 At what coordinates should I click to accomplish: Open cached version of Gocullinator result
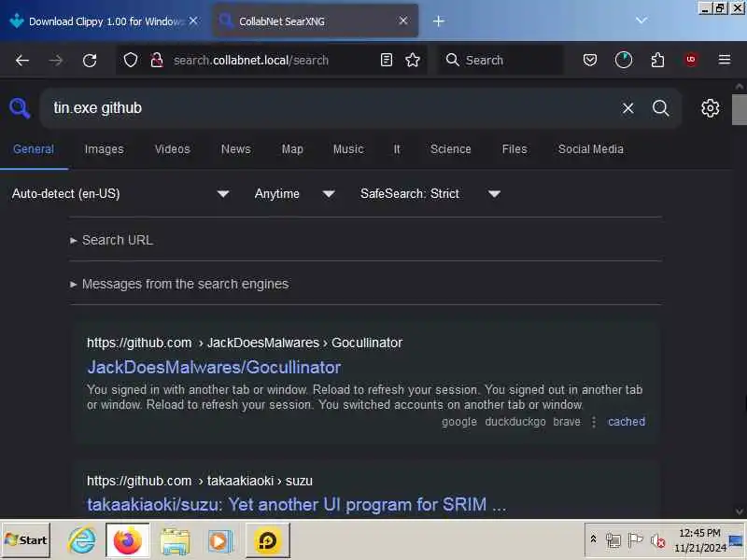627,422
